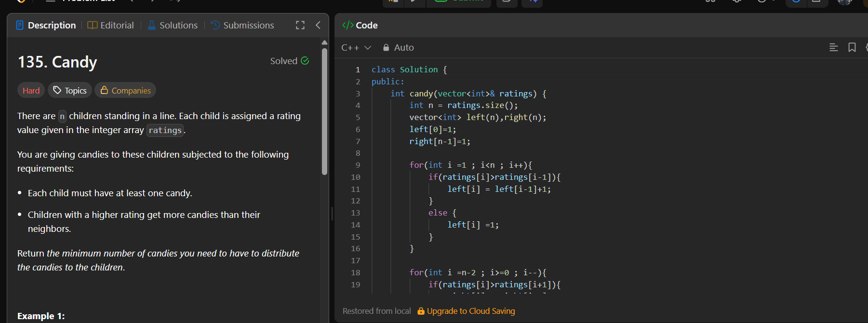Place the cursor on empty line 17
The image size is (868, 323).
(434, 261)
